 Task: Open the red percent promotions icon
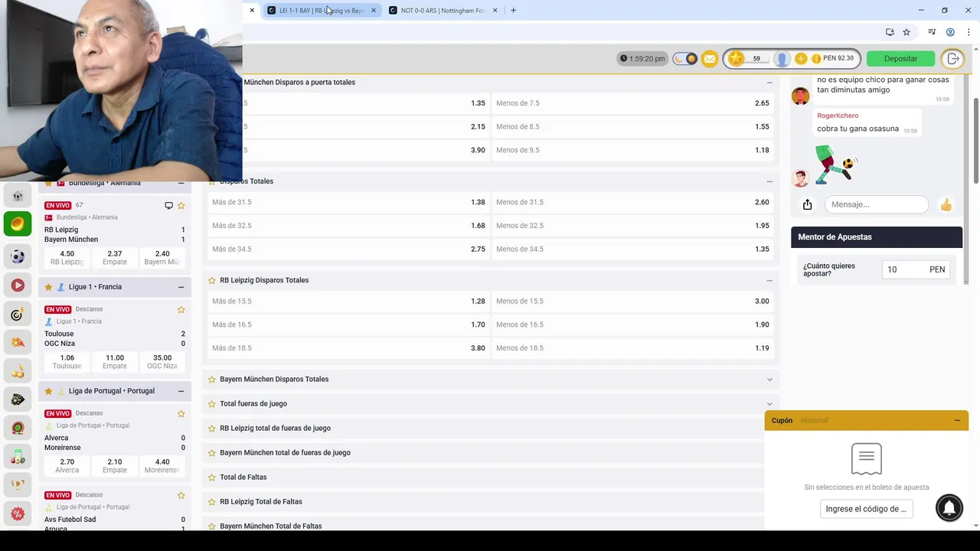tap(18, 514)
